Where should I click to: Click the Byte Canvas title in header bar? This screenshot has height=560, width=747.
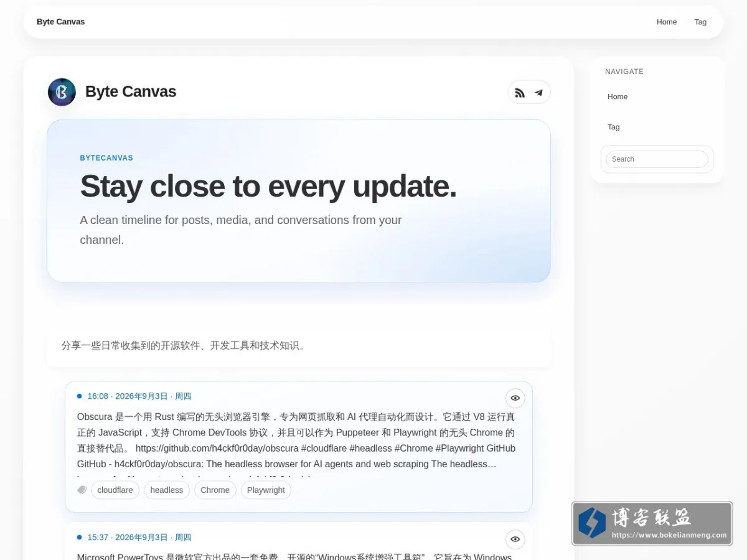click(x=61, y=22)
